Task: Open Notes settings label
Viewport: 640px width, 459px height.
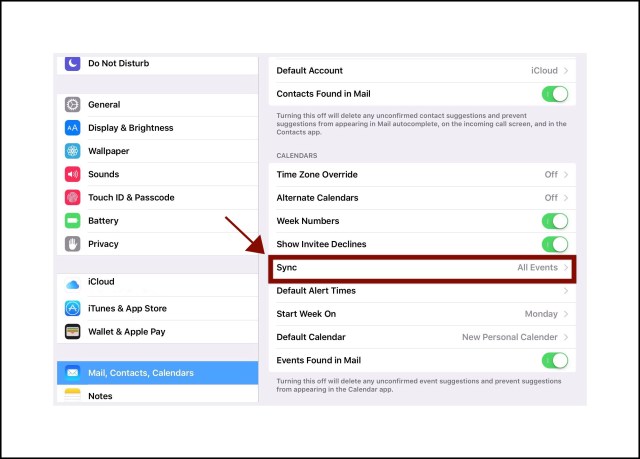Action: click(x=100, y=396)
